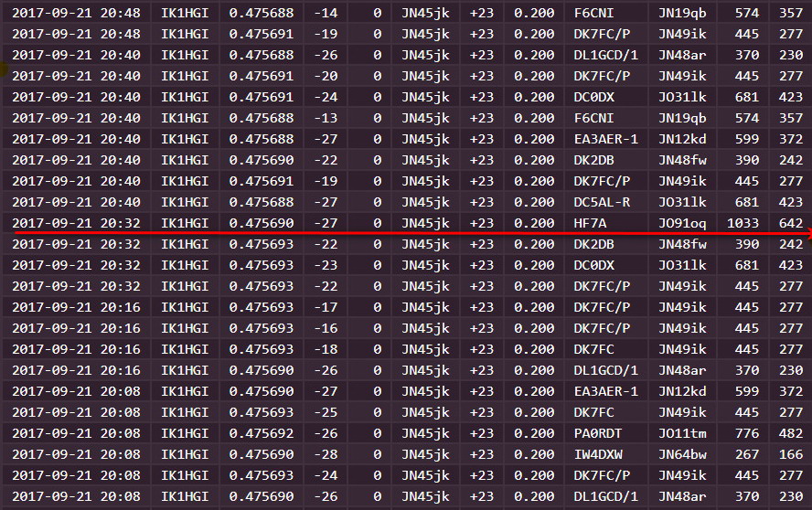Select the PA0RDT reporter cell
812x510 pixels.
click(x=598, y=433)
